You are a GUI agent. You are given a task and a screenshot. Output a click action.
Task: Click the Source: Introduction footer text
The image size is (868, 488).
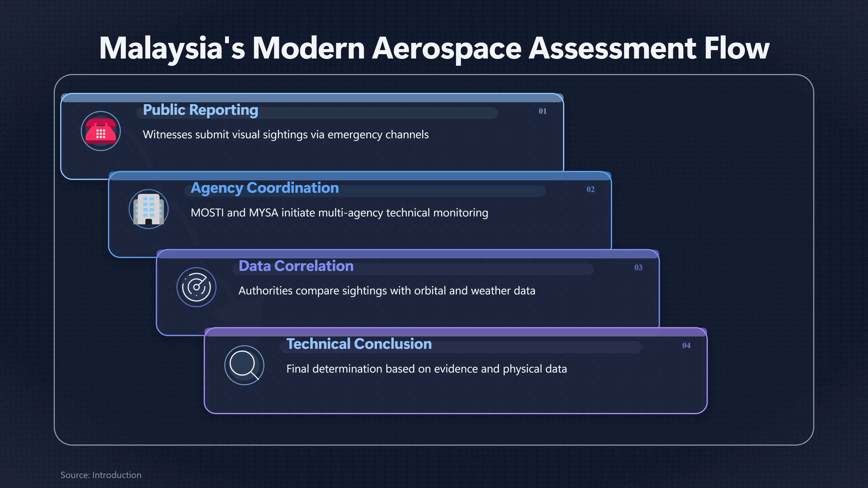(x=101, y=475)
